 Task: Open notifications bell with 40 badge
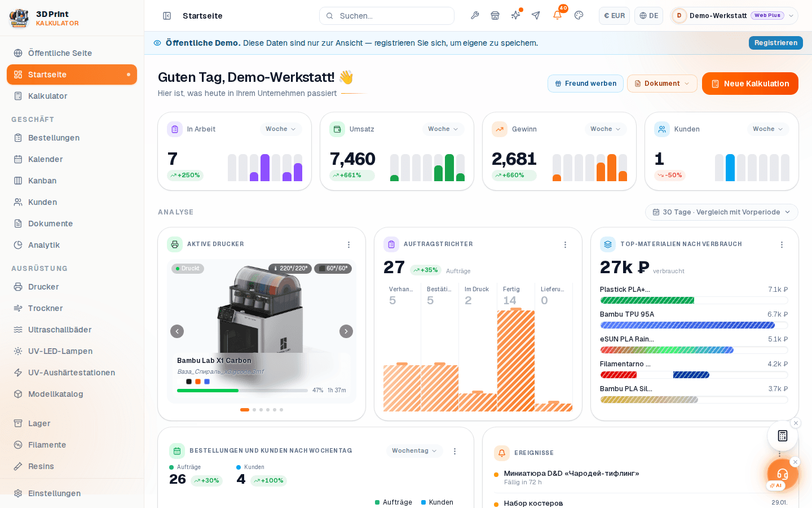coord(557,15)
